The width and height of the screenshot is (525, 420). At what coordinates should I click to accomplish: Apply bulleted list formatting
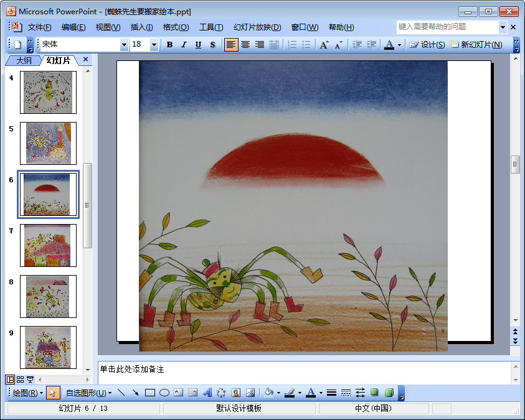tap(306, 44)
